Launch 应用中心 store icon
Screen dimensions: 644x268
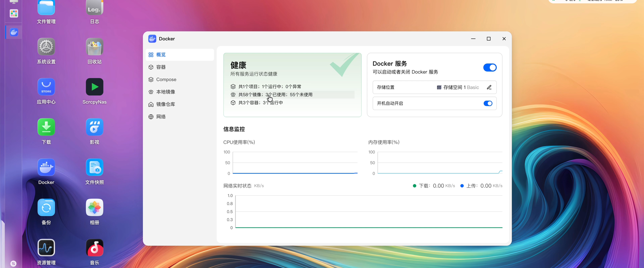click(x=46, y=87)
